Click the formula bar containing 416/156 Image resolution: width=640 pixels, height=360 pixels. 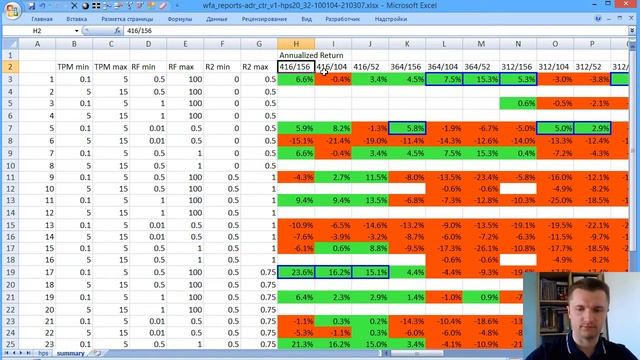[x=376, y=31]
